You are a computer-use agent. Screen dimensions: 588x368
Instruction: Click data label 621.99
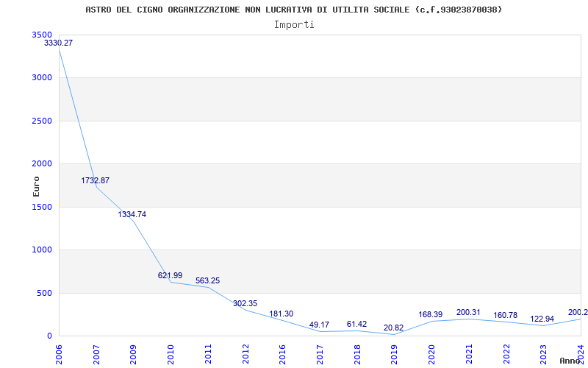click(x=170, y=275)
